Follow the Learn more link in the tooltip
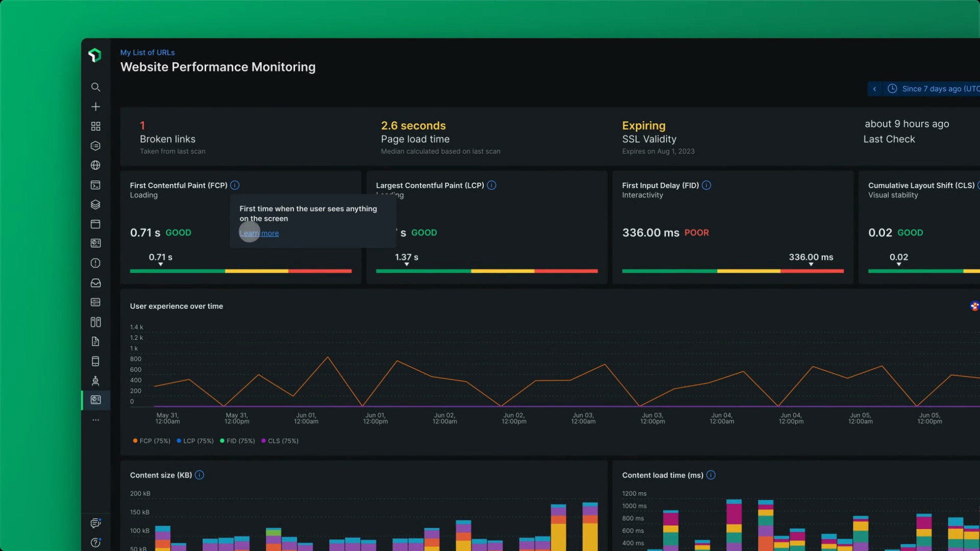 [259, 233]
